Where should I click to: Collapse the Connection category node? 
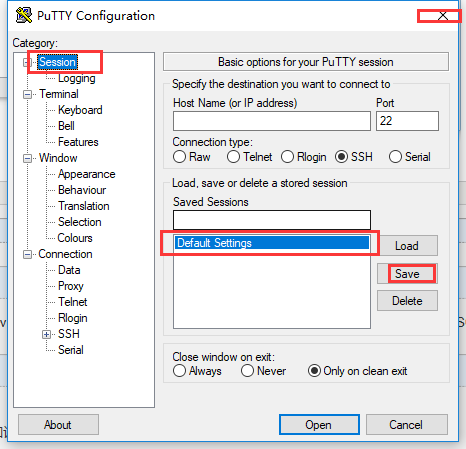pos(27,255)
